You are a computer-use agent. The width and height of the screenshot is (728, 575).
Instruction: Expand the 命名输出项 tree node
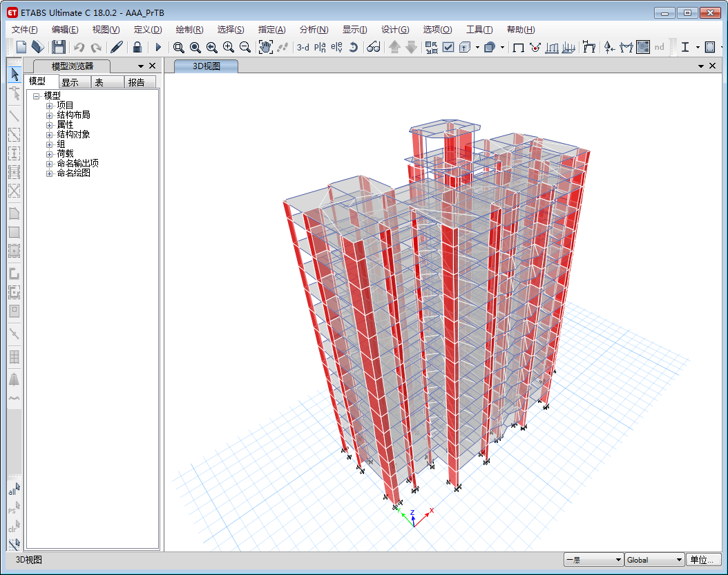click(49, 164)
